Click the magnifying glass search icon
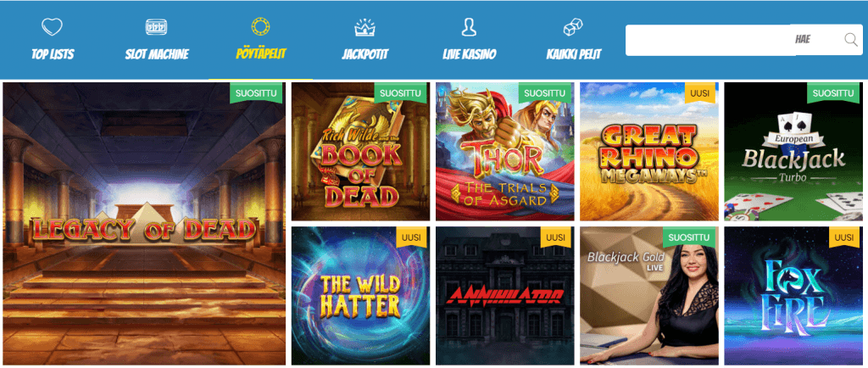The width and height of the screenshot is (868, 368). [851, 39]
